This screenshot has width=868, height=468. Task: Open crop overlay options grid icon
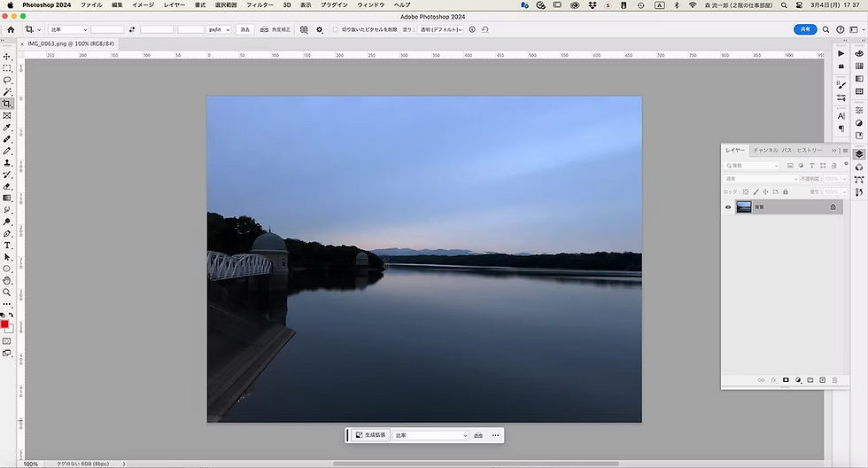click(304, 30)
